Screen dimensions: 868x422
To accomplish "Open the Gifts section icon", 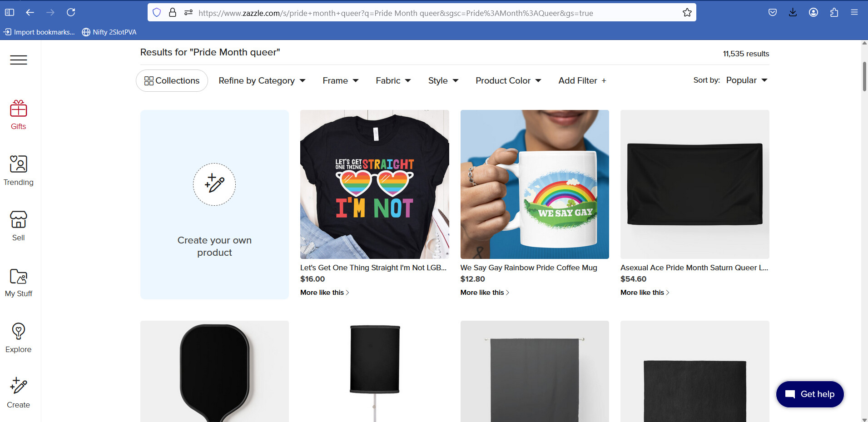I will pos(19,109).
